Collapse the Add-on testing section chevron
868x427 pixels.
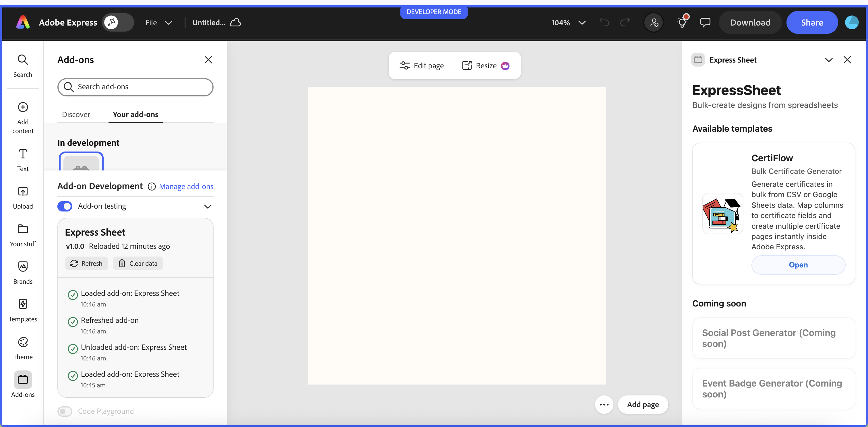coord(208,206)
